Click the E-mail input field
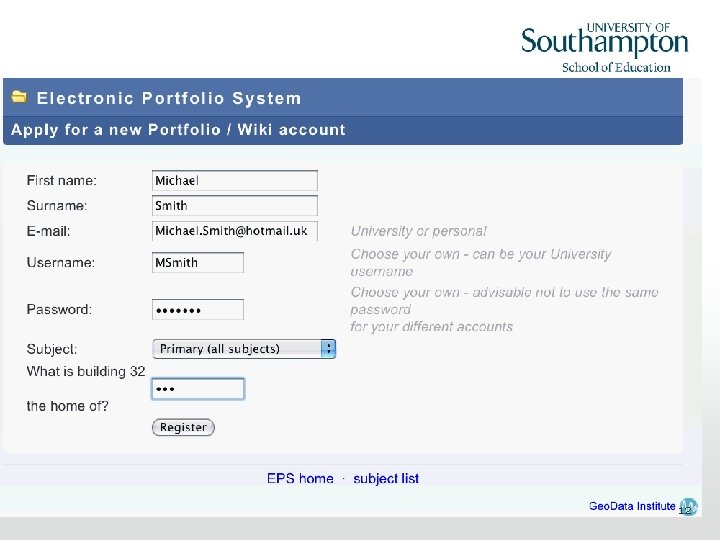Viewport: 720px width, 540px height. [235, 231]
